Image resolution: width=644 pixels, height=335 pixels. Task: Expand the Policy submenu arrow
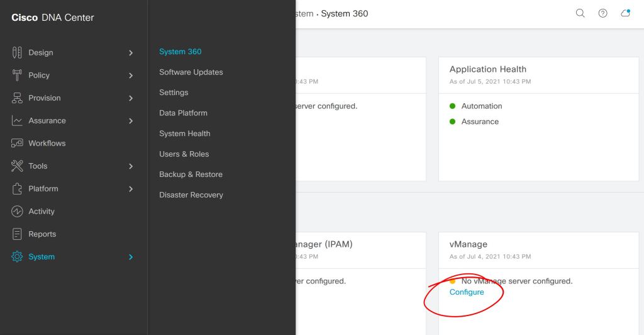(131, 76)
